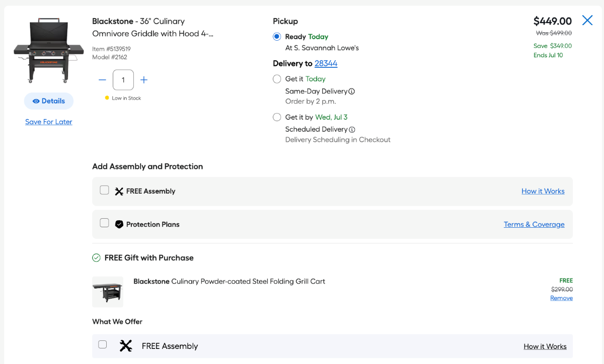This screenshot has width=604, height=364.
Task: Click the Details eye button
Action: point(49,101)
